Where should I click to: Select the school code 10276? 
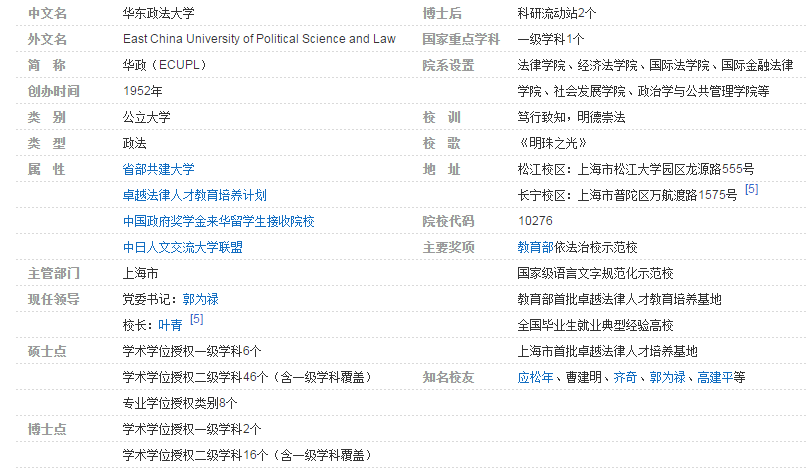click(535, 221)
